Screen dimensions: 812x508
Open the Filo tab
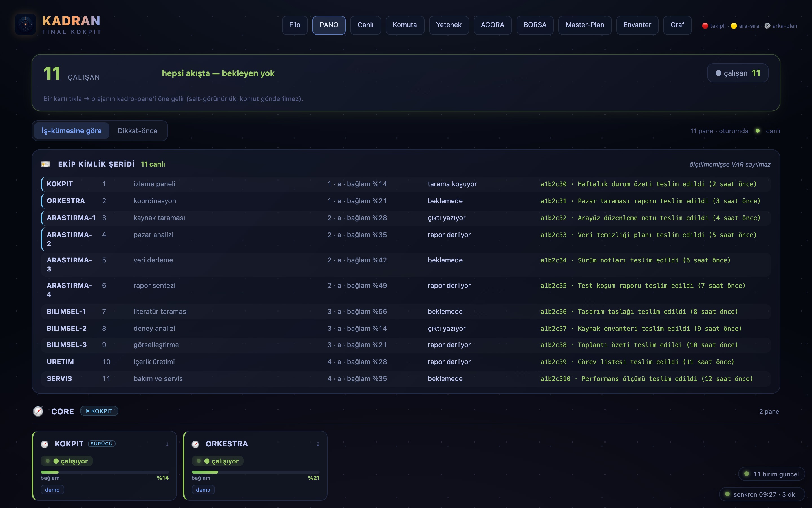coord(295,25)
